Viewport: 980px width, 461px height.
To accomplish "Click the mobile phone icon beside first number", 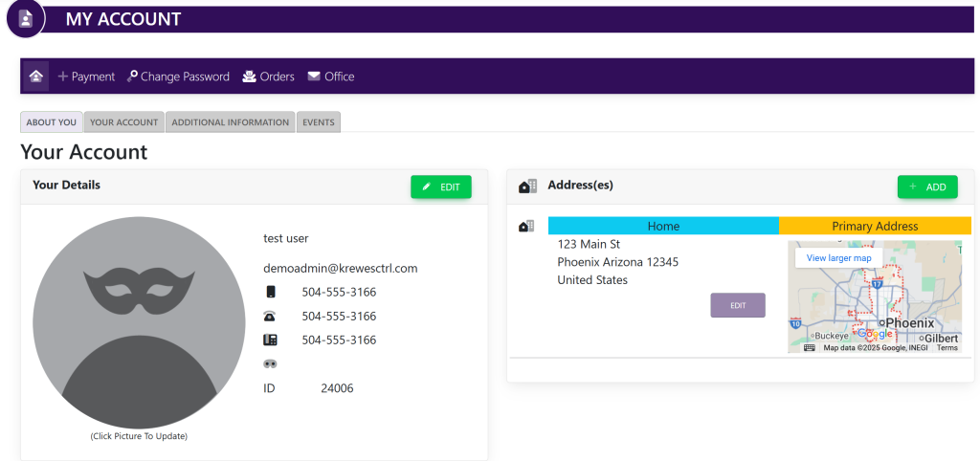I will click(x=271, y=292).
